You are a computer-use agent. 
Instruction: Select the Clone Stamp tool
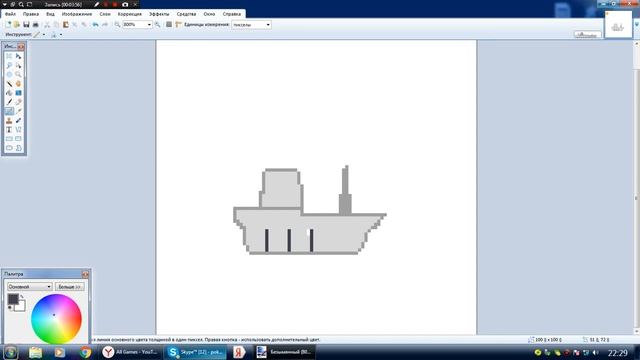pyautogui.click(x=9, y=120)
